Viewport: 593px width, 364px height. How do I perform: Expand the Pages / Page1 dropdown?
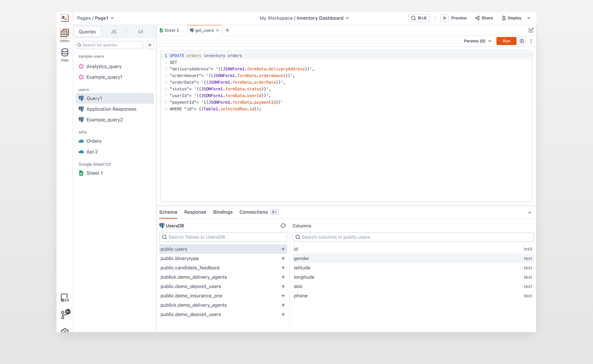click(95, 18)
